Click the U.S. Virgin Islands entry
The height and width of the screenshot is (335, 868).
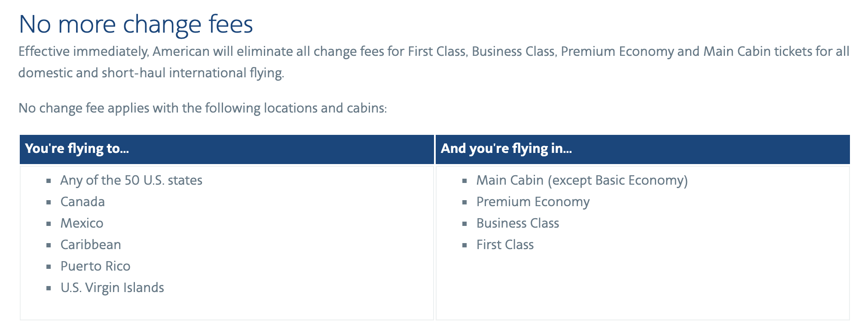(112, 287)
